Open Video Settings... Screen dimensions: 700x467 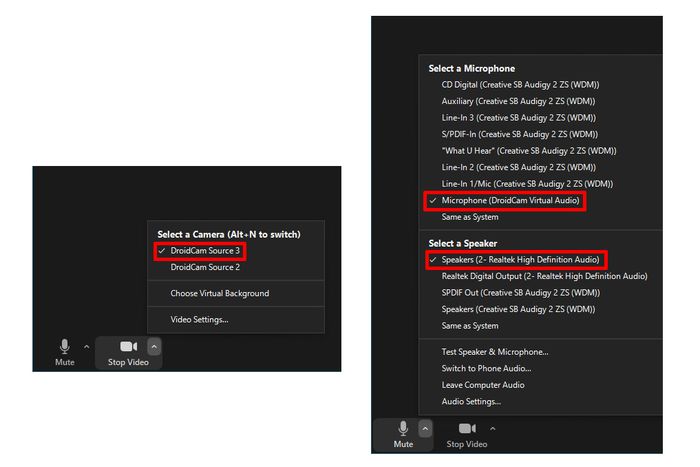pos(199,320)
